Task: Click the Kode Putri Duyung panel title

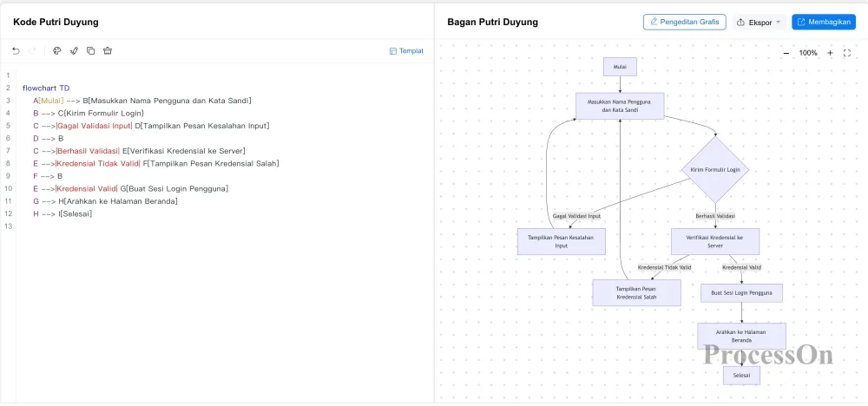Action: [x=56, y=23]
